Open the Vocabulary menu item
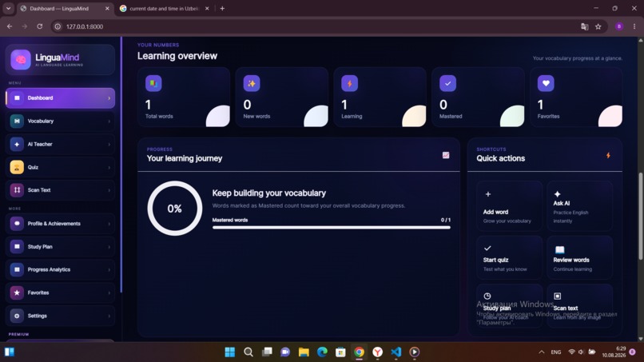The height and width of the screenshot is (362, 644). click(x=61, y=121)
